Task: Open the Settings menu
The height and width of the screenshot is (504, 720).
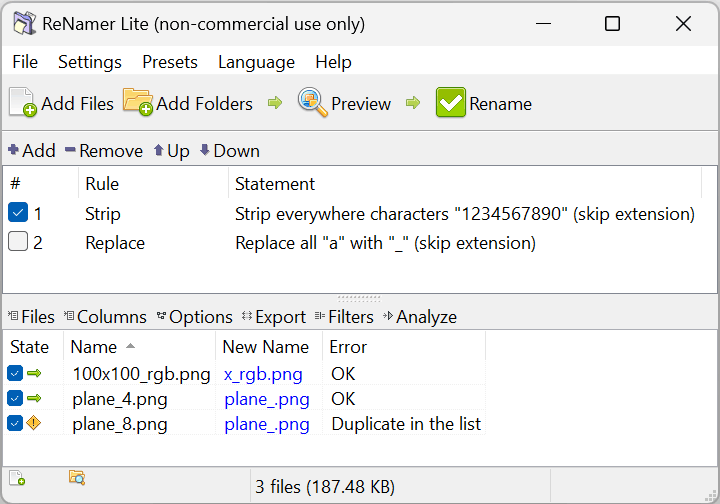Action: pyautogui.click(x=90, y=62)
